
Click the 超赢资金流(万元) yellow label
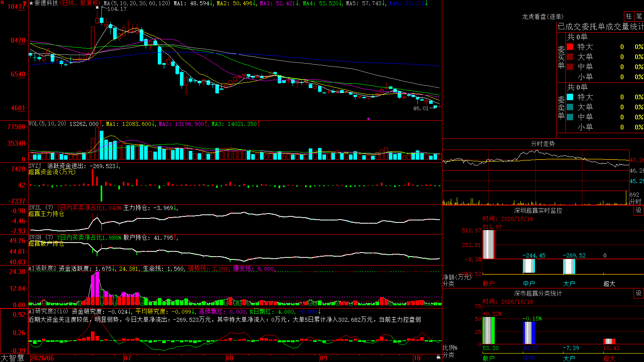52,172
